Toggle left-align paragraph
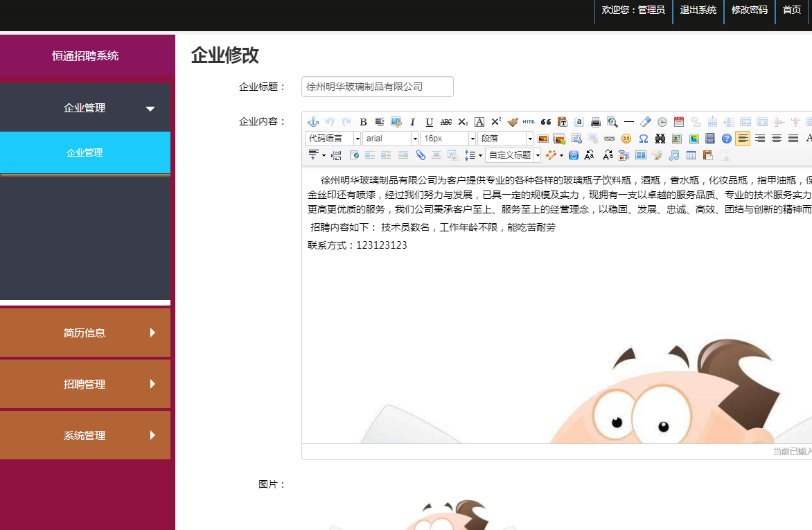Viewport: 812px width, 530px height. [x=743, y=139]
